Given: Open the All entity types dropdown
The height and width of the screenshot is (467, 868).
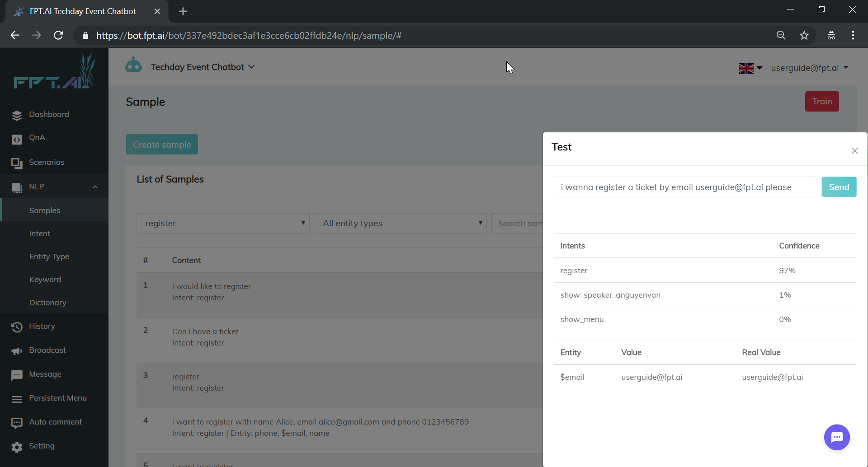Looking at the screenshot, I should (x=400, y=223).
